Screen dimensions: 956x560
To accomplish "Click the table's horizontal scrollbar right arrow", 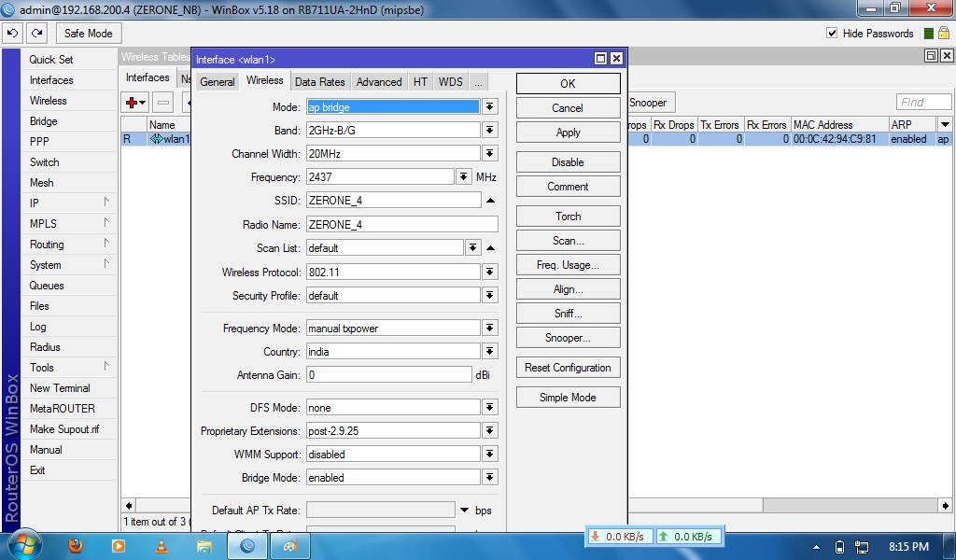I will (945, 506).
